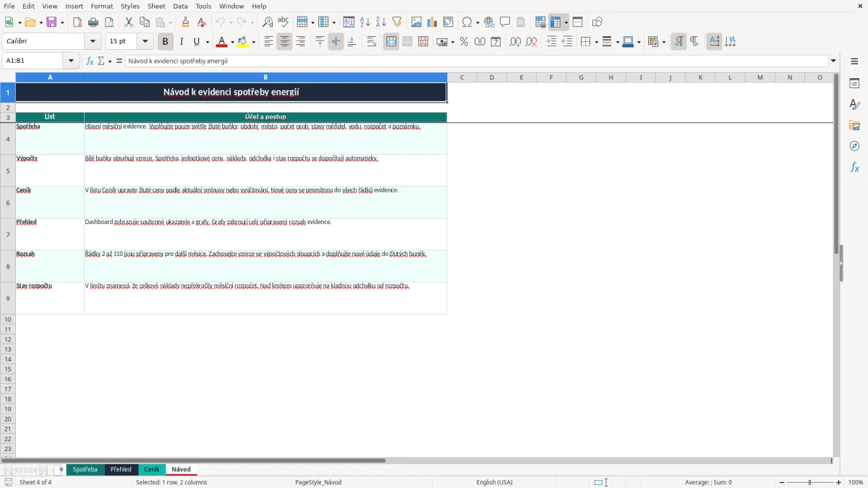Image resolution: width=868 pixels, height=488 pixels.
Task: Insert a hyperlink via globe icon
Action: 490,22
